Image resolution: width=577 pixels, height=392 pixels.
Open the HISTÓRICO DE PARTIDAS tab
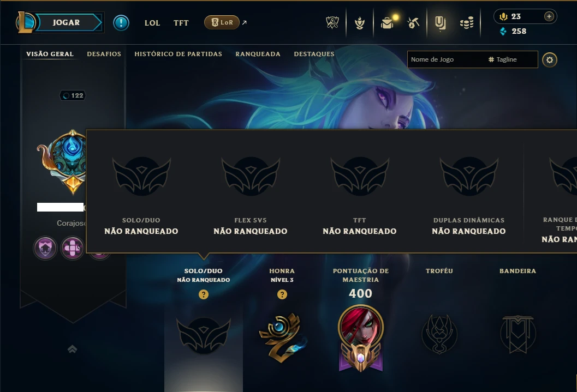178,54
